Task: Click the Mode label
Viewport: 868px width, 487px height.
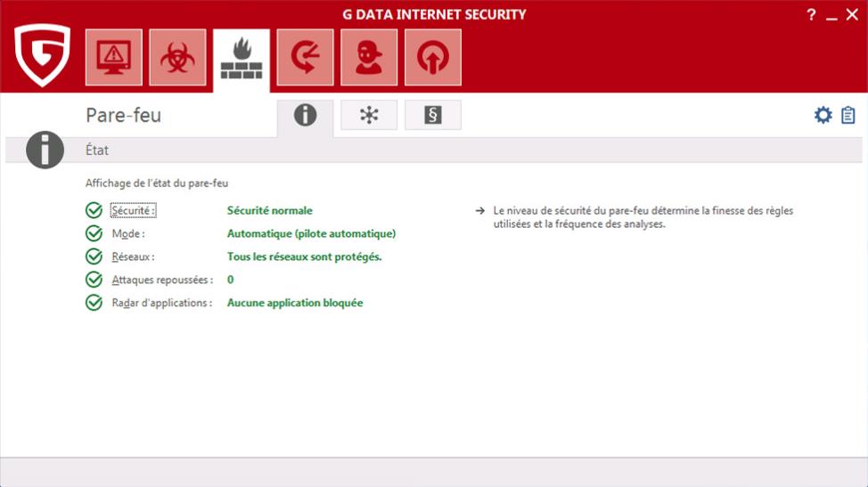Action: [x=128, y=234]
